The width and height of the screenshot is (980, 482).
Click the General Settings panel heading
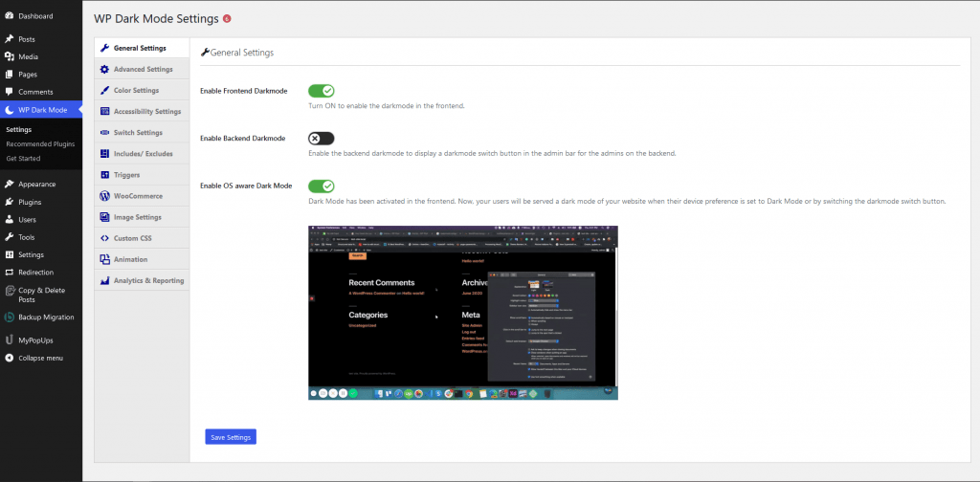237,53
